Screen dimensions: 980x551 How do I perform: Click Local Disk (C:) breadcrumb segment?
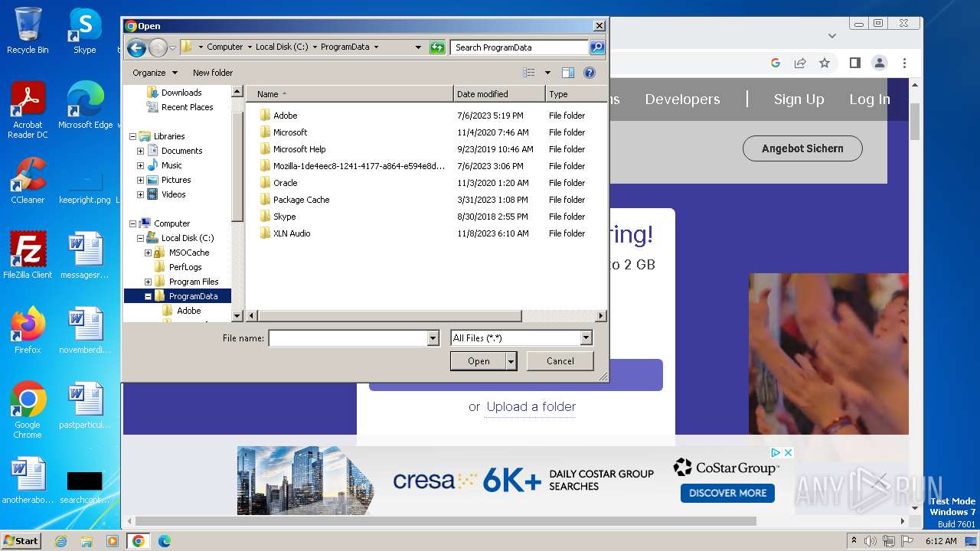click(x=282, y=47)
